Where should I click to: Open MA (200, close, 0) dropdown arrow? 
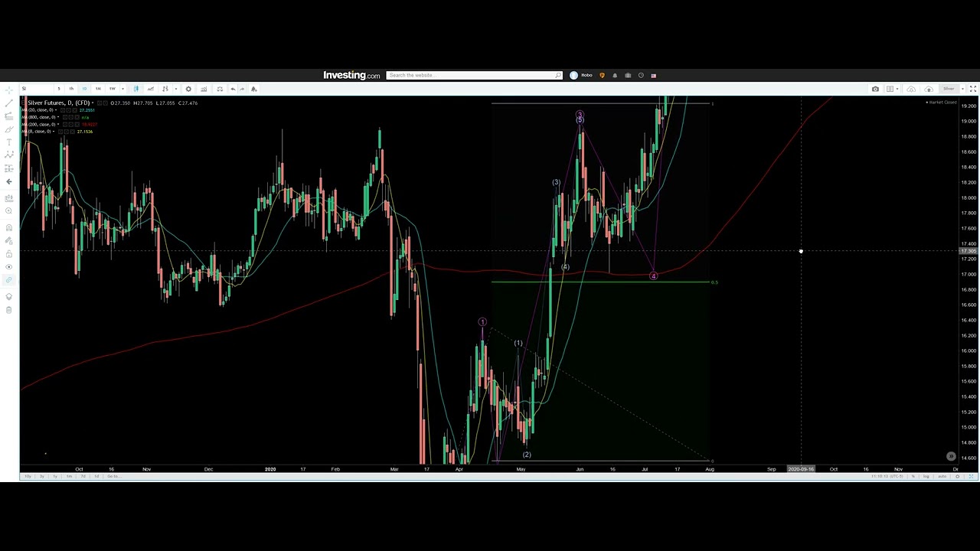tap(58, 124)
